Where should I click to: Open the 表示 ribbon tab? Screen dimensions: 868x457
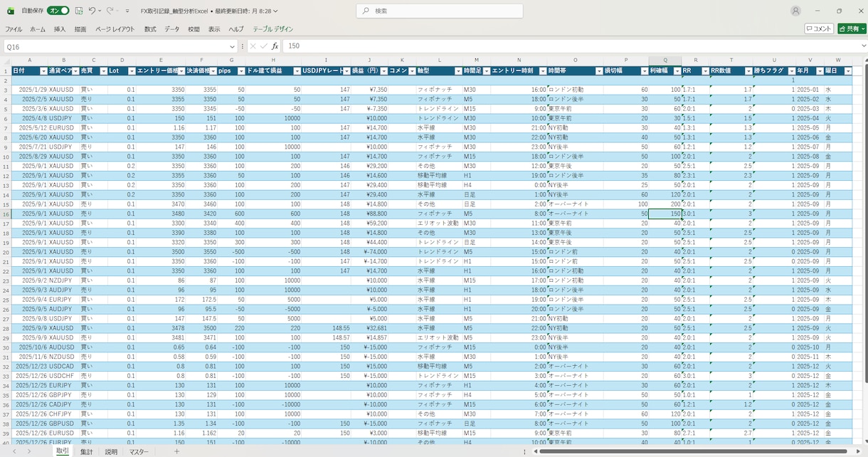tap(214, 29)
